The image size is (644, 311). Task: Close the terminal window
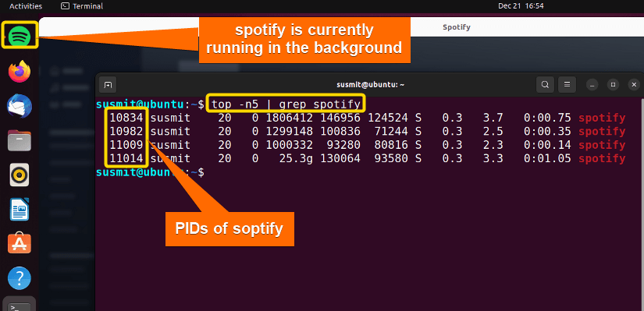tap(634, 85)
